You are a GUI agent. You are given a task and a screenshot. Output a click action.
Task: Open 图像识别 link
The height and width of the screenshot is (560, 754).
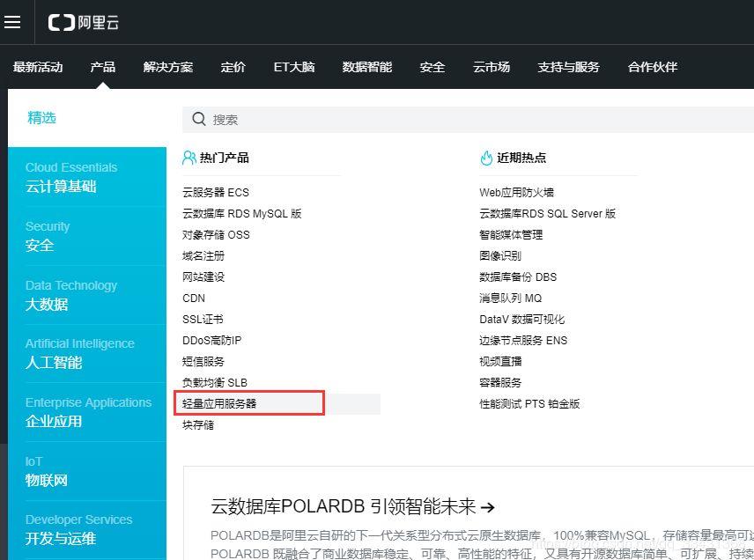(500, 255)
